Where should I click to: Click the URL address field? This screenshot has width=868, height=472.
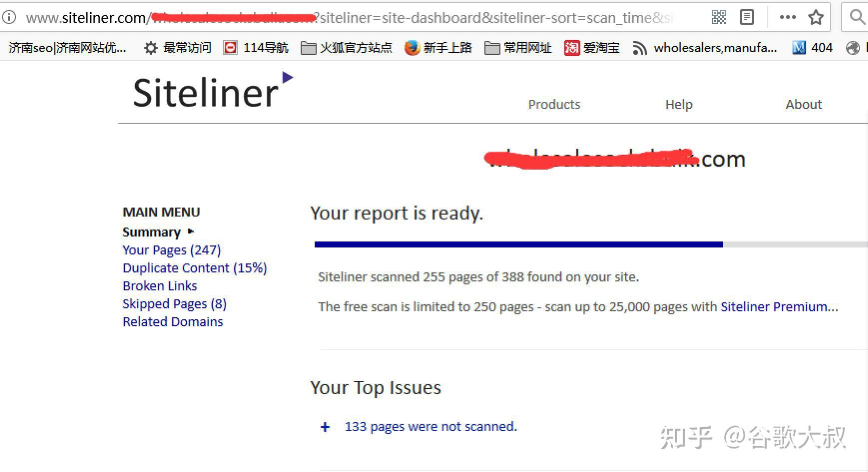tap(350, 18)
